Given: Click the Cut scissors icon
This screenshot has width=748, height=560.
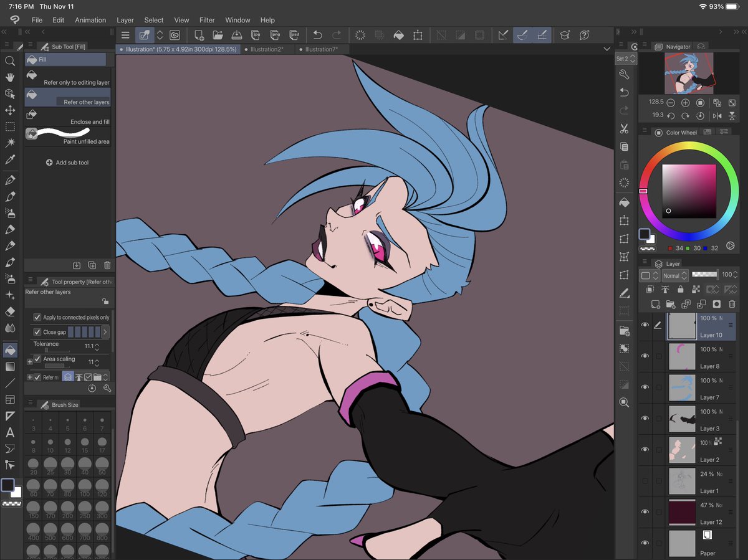Looking at the screenshot, I should click(x=624, y=129).
